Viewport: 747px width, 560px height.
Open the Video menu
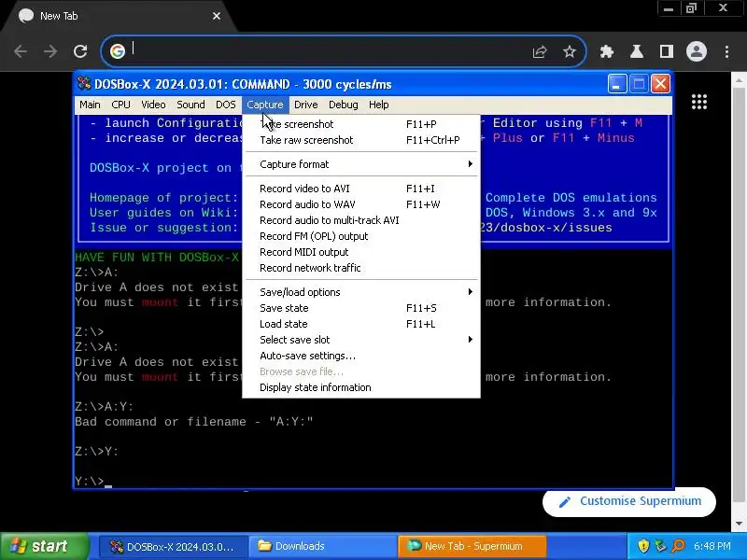click(x=153, y=105)
